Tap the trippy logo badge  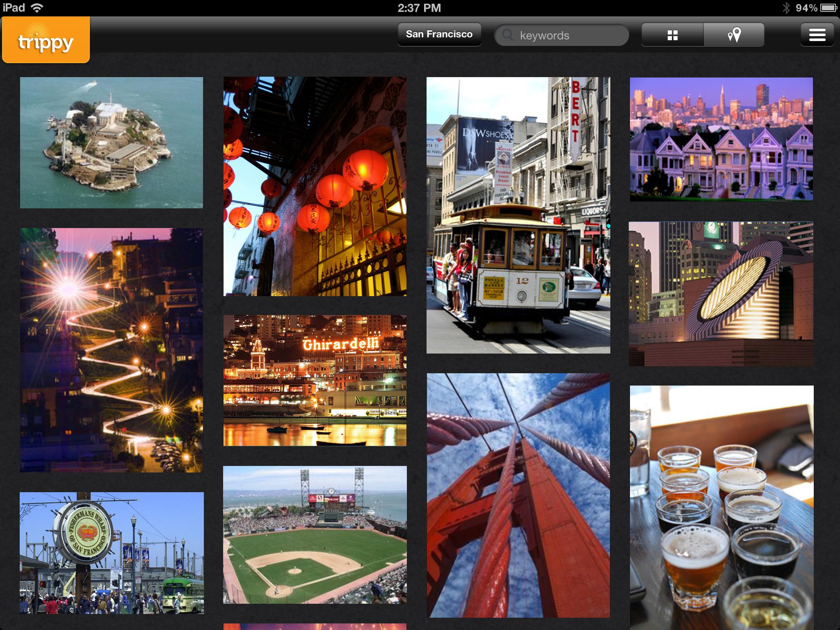(x=46, y=40)
